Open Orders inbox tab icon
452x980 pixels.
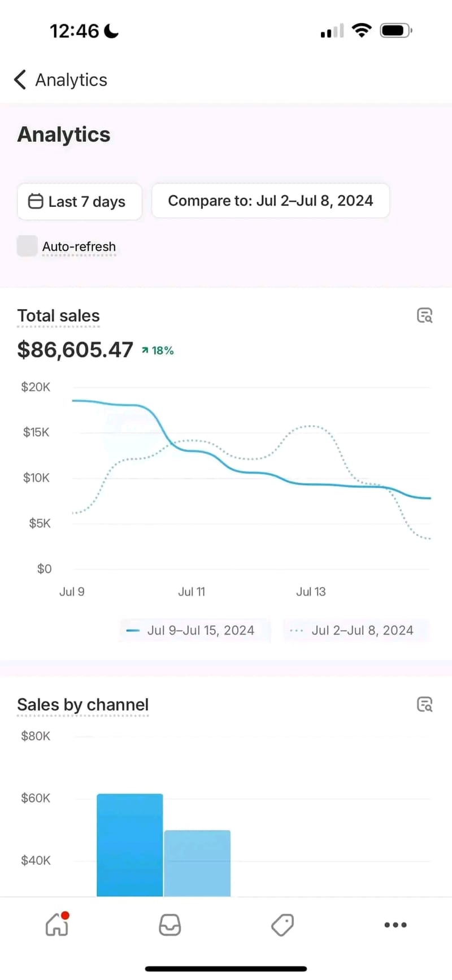point(169,925)
